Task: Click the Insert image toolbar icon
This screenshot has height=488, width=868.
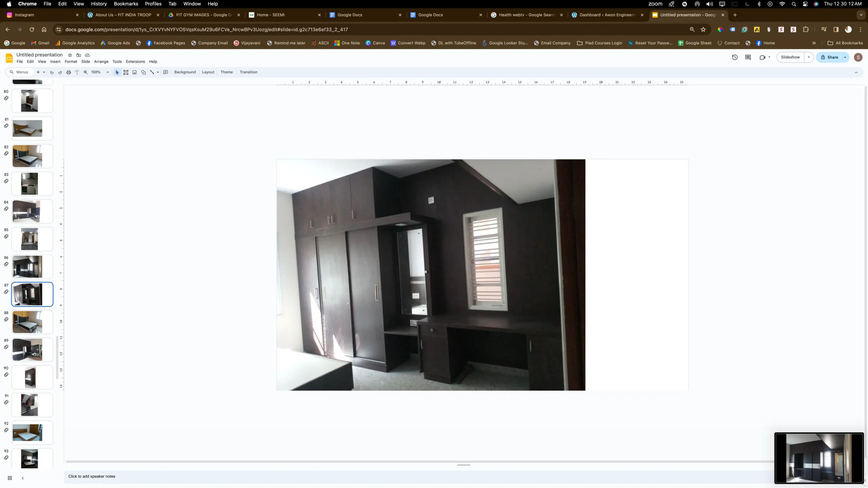Action: pyautogui.click(x=135, y=72)
